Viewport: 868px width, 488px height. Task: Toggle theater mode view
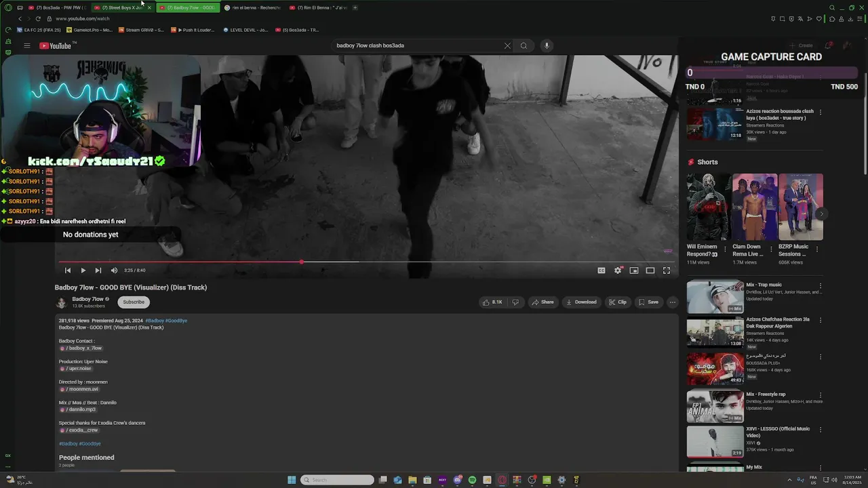point(650,270)
